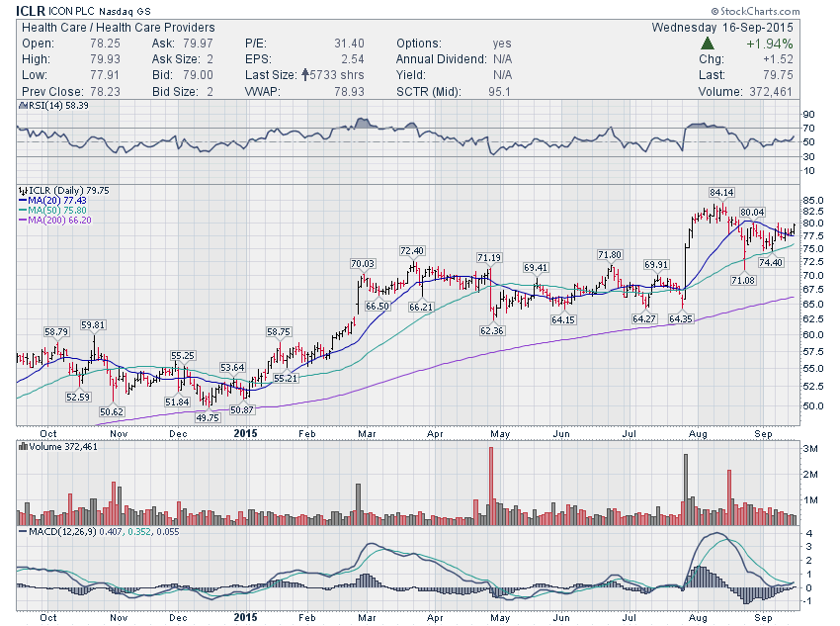Viewport: 840px width, 626px height.
Task: Click the EPS value 2.54
Action: coord(353,59)
